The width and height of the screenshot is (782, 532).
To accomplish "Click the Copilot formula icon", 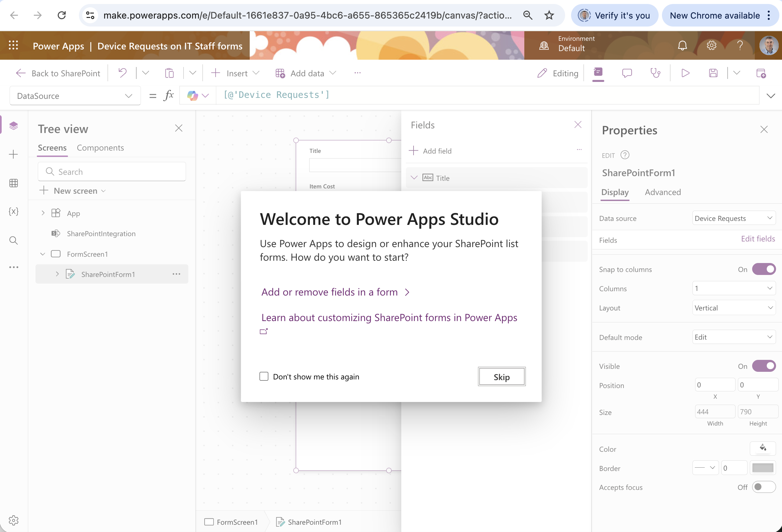I will coord(192,96).
